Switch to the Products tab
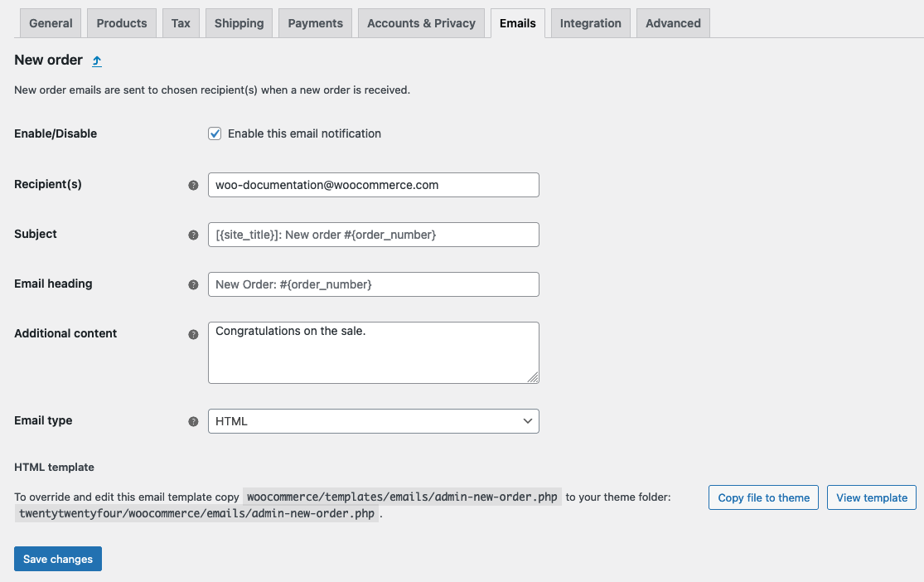 121,22
